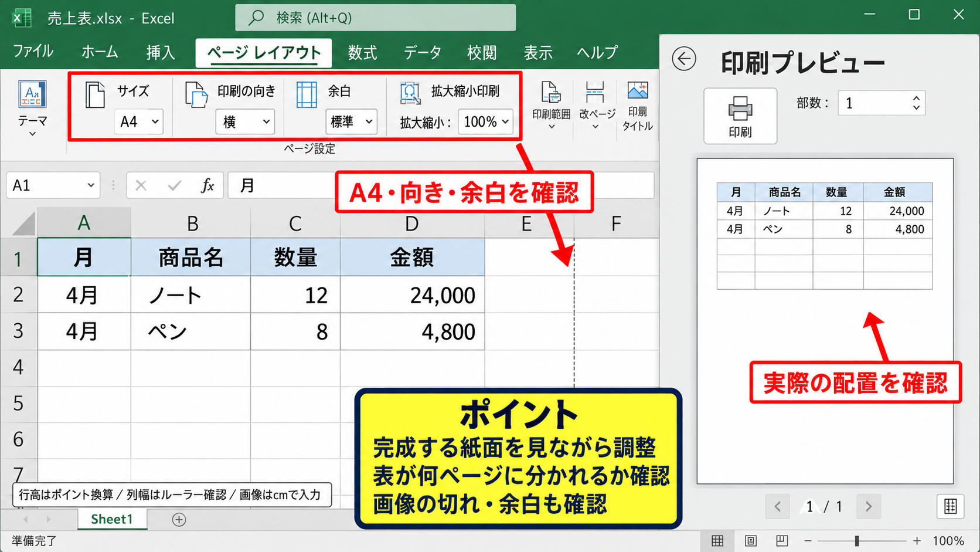This screenshot has height=552, width=980.
Task: Toggle show margins icon in preview corner
Action: pos(950,506)
